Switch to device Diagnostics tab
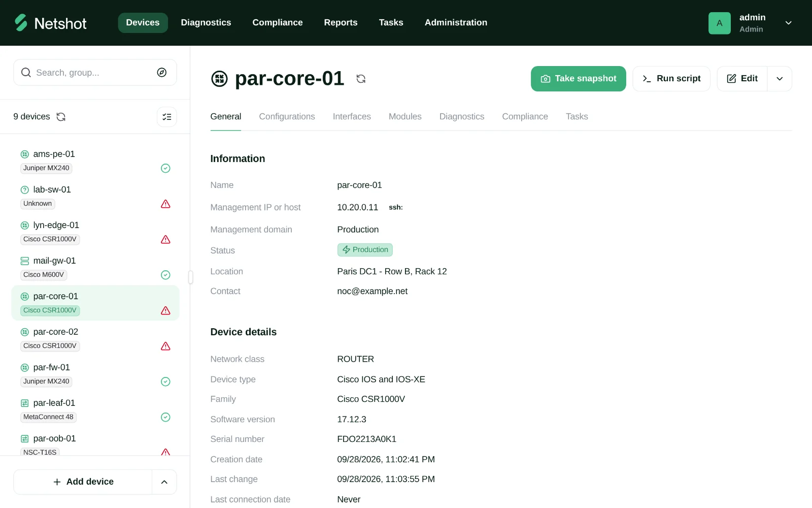This screenshot has height=508, width=812. click(462, 117)
